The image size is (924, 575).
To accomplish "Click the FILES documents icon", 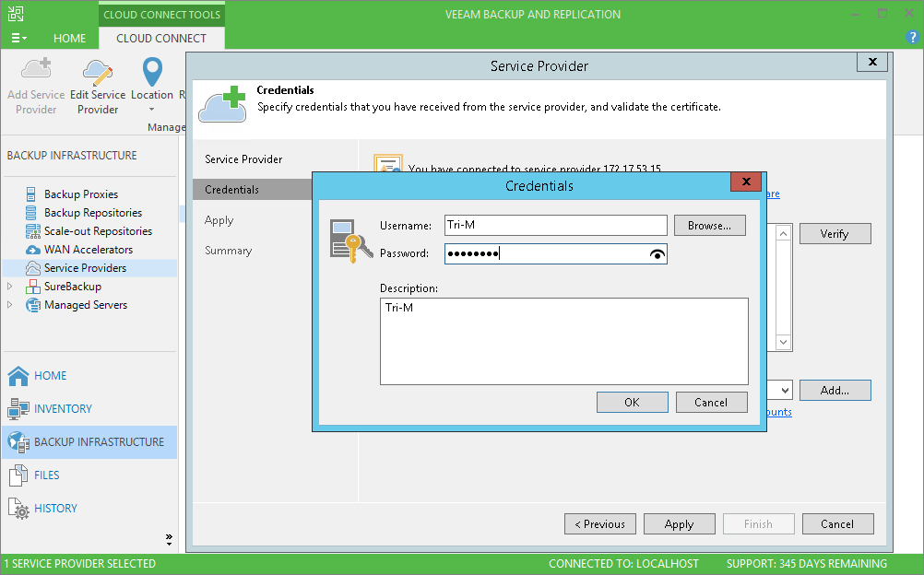I will click(18, 475).
